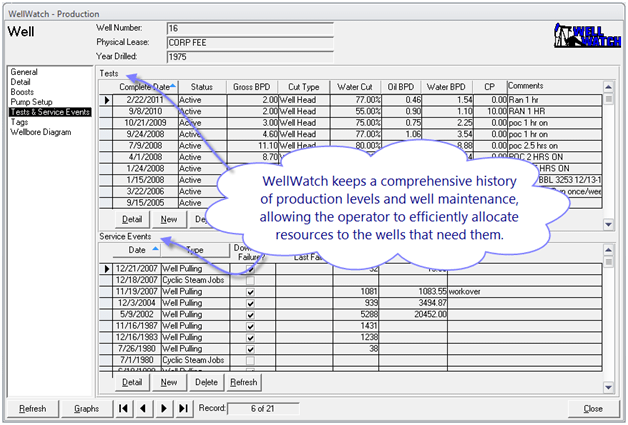This screenshot has width=628, height=425.
Task: Select the 7/9/2008 test date cell
Action: click(x=145, y=146)
